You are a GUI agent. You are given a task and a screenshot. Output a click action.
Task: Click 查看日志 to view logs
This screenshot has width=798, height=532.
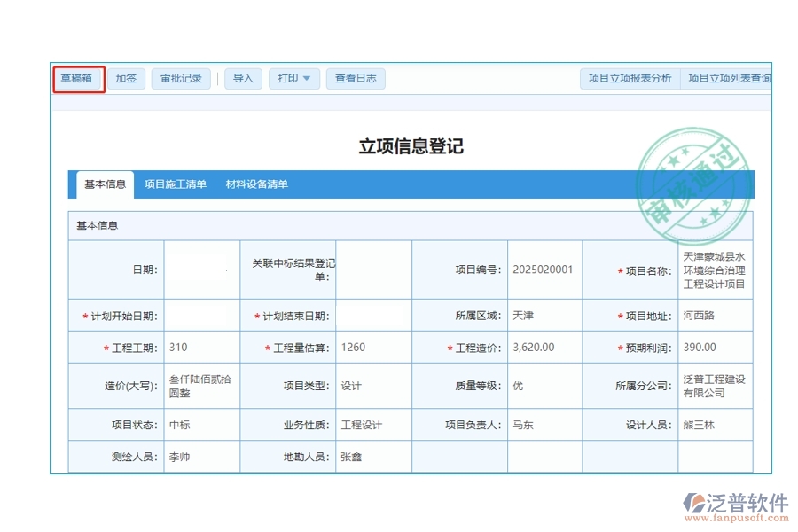(x=355, y=78)
